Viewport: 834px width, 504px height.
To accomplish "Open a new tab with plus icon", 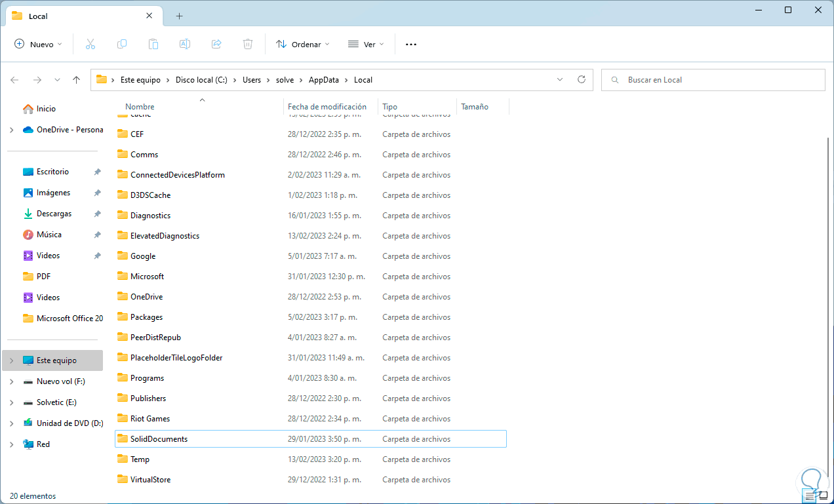I will (179, 16).
